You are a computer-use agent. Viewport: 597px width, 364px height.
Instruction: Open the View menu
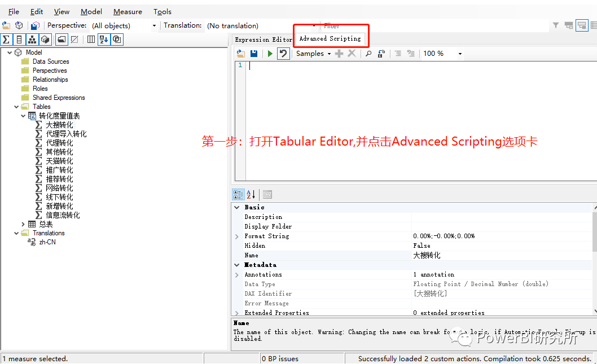pos(62,12)
